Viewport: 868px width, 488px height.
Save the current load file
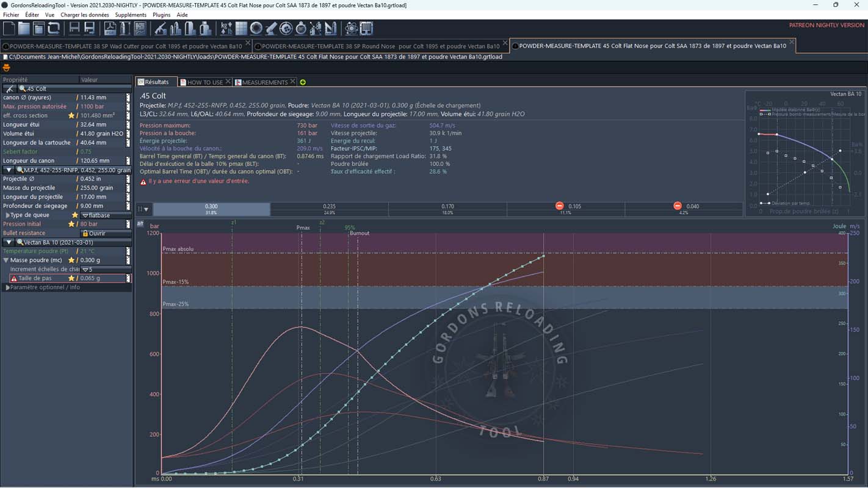pyautogui.click(x=74, y=28)
